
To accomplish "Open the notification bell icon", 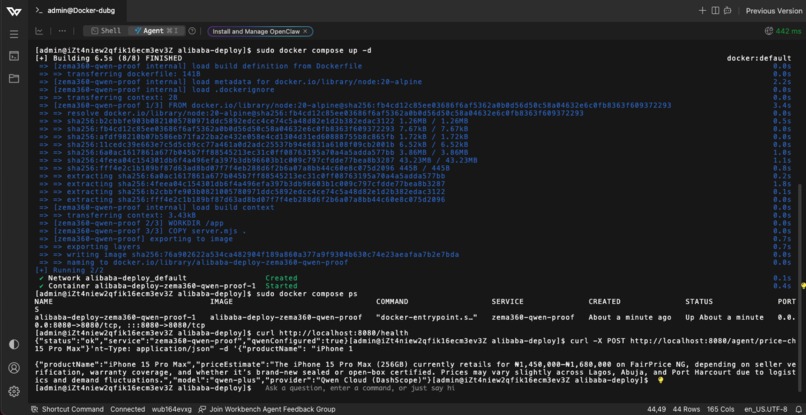I will (x=797, y=409).
